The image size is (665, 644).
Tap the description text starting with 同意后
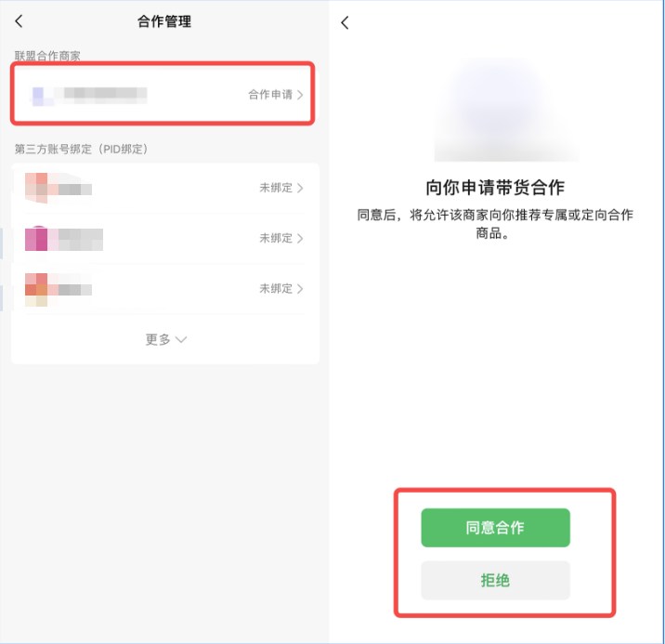click(495, 225)
